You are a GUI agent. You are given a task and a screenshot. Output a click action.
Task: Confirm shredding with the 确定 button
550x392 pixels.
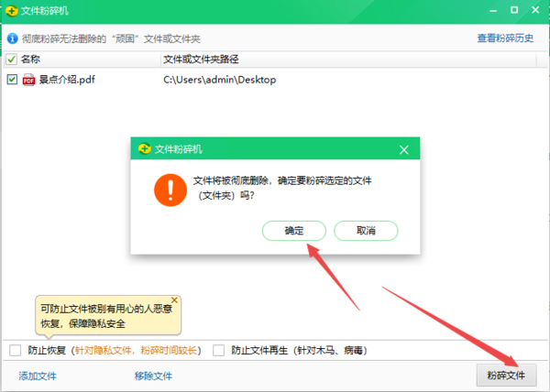coord(293,230)
